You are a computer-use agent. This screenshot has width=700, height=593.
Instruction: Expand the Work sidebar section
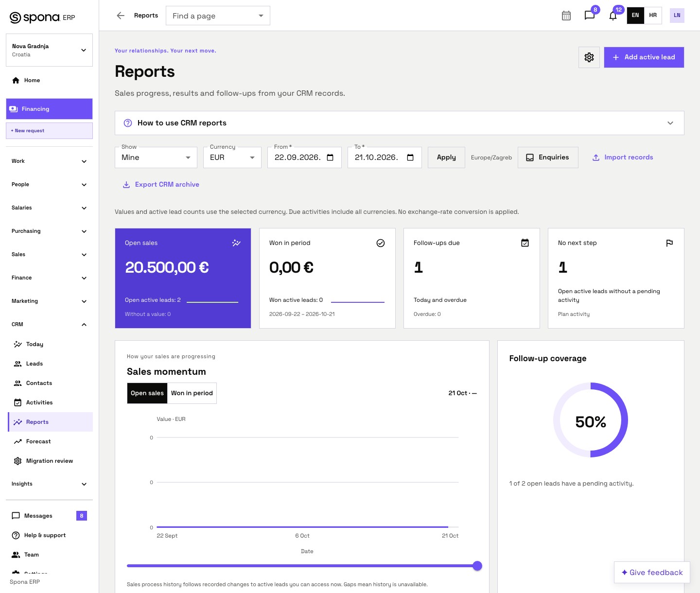click(x=49, y=161)
